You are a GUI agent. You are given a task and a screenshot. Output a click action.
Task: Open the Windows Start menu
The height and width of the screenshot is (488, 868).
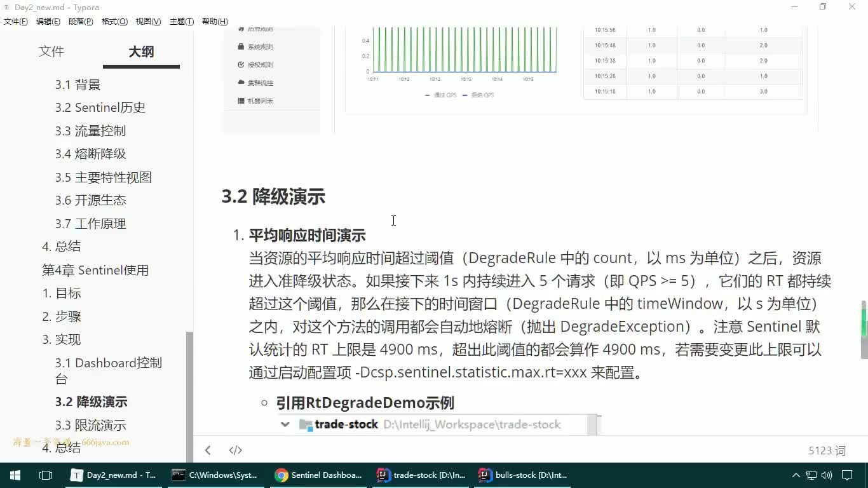15,475
